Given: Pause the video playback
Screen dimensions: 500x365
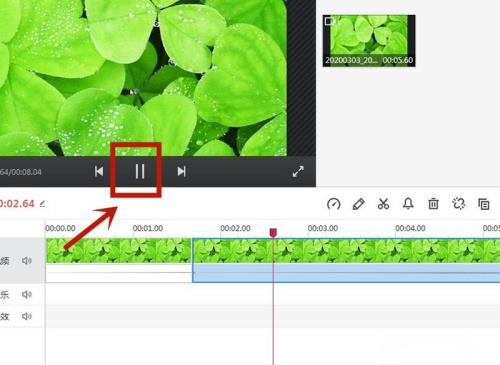Looking at the screenshot, I should [x=140, y=172].
